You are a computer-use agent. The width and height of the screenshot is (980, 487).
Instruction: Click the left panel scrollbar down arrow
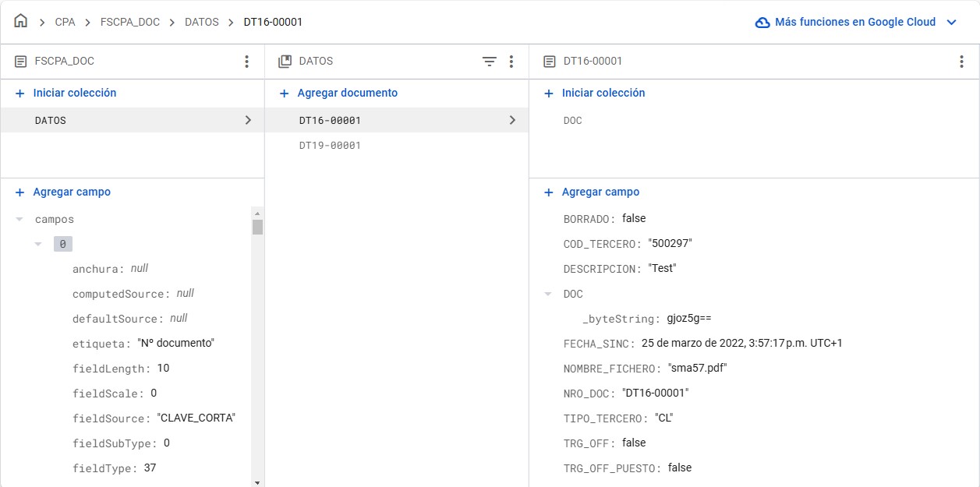pos(257,482)
